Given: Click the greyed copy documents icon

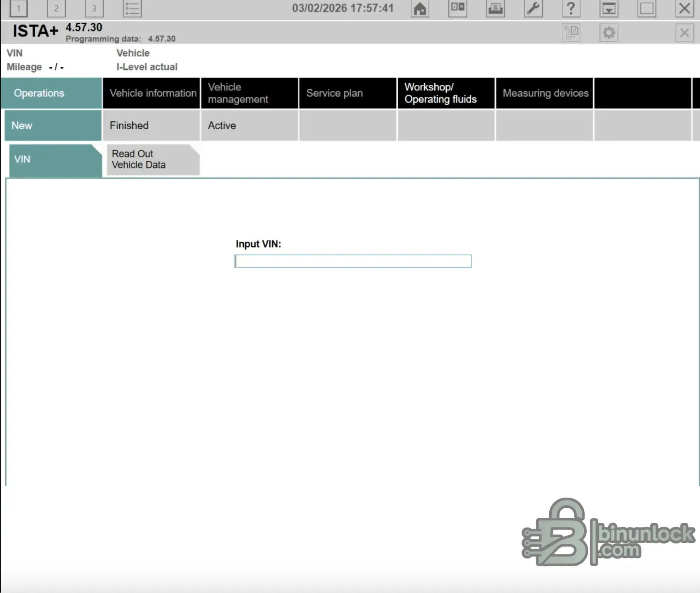Looking at the screenshot, I should point(571,32).
